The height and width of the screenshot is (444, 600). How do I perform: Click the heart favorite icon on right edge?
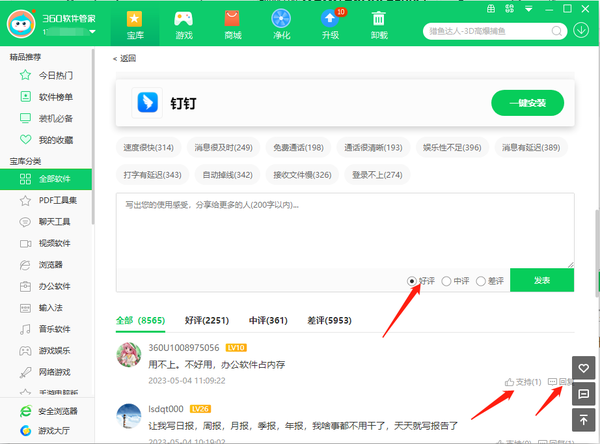[585, 368]
